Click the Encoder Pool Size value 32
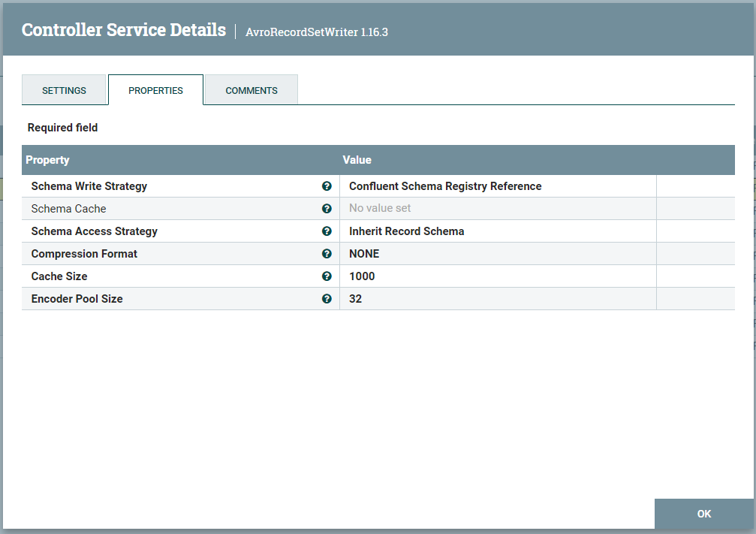The height and width of the screenshot is (534, 756). pyautogui.click(x=355, y=298)
